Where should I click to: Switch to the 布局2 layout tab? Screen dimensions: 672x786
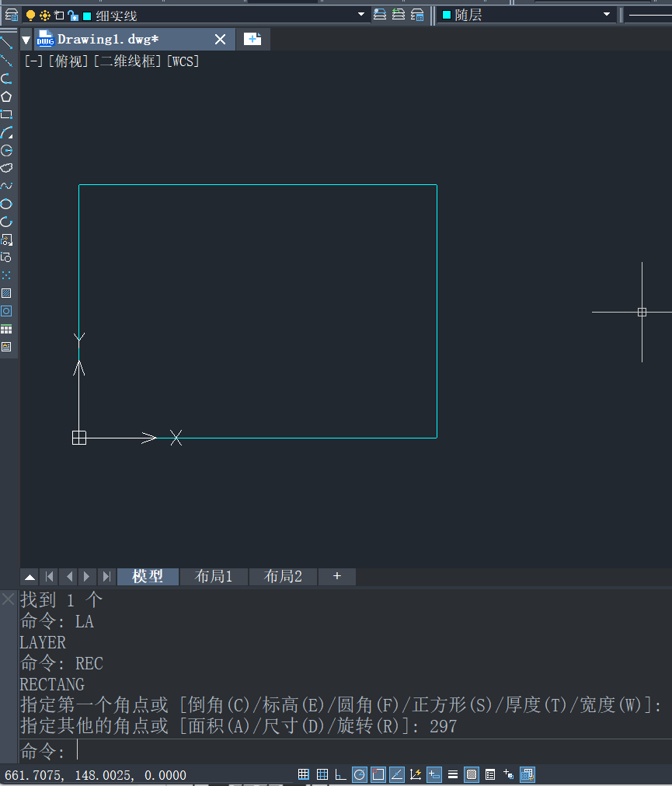coord(283,576)
